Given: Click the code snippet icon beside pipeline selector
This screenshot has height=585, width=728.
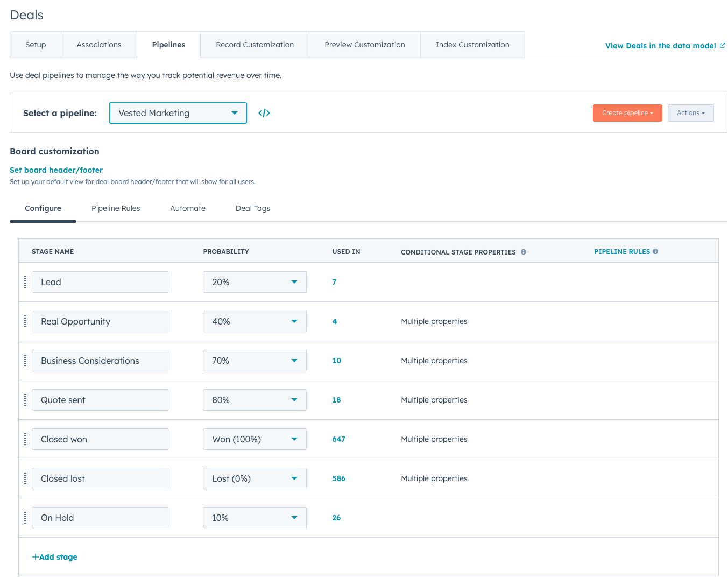Looking at the screenshot, I should click(x=264, y=113).
